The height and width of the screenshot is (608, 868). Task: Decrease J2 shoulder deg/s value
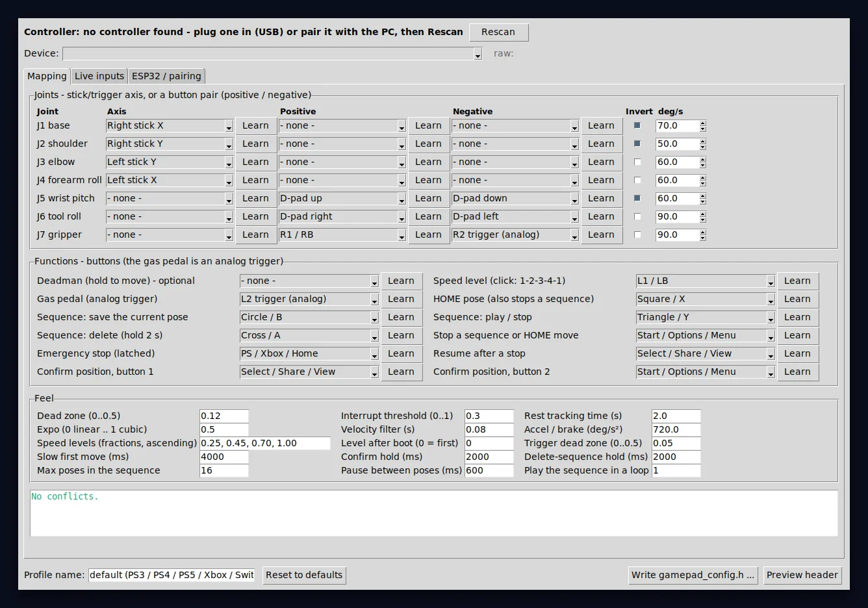[x=703, y=147]
